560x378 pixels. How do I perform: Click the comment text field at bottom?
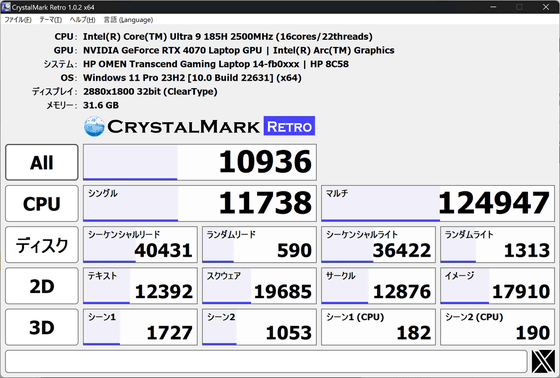click(x=266, y=361)
